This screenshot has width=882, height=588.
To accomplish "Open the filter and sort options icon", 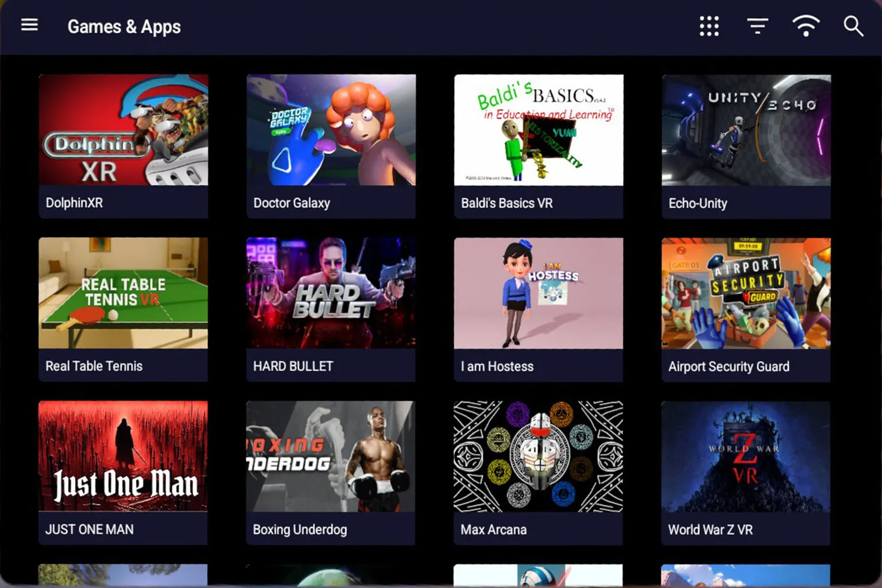I will click(x=757, y=26).
